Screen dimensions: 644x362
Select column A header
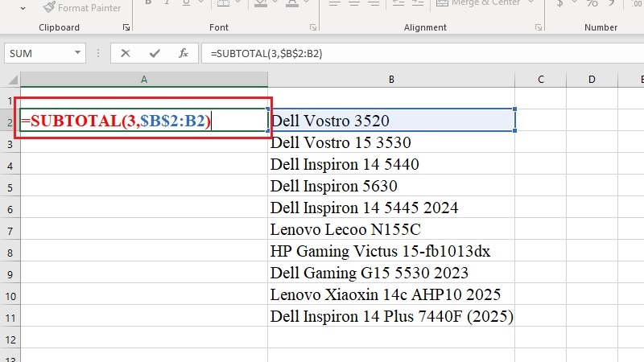click(144, 79)
